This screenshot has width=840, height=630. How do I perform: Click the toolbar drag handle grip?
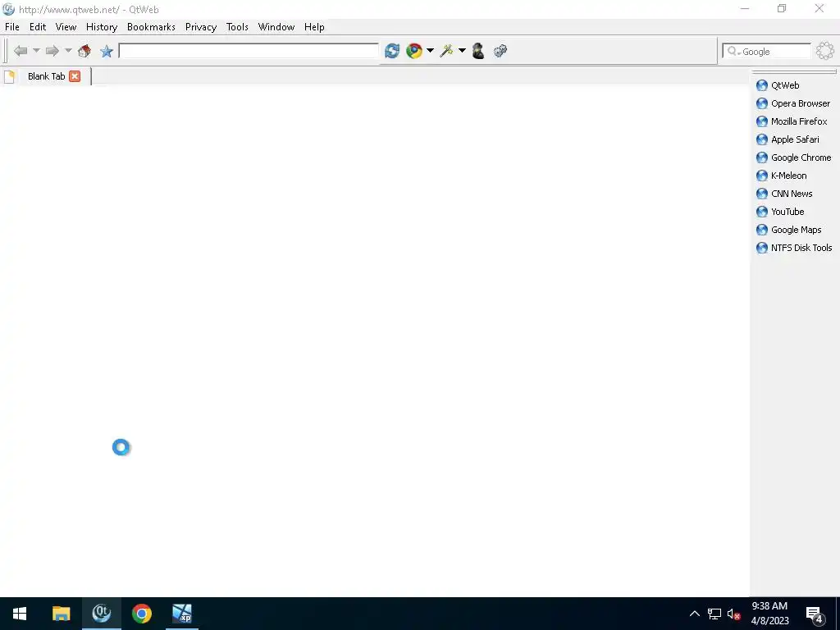(6, 51)
